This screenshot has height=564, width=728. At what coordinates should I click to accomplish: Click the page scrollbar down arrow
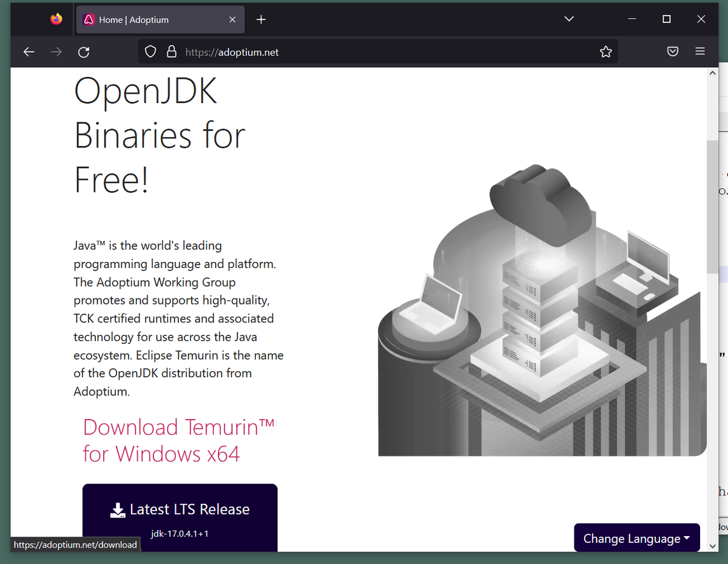(x=713, y=546)
